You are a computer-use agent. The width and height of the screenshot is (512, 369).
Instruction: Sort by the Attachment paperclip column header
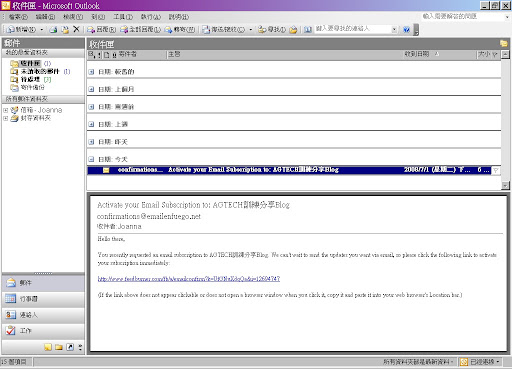click(114, 55)
